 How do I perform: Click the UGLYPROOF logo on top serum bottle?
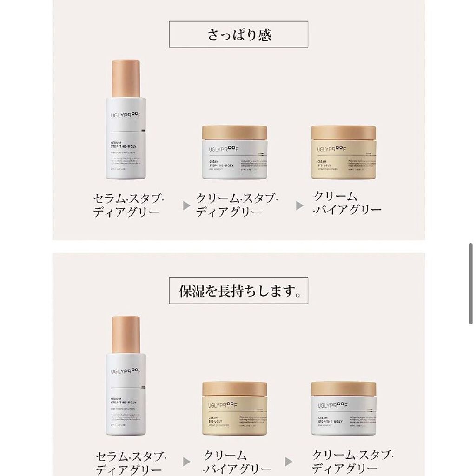point(126,115)
